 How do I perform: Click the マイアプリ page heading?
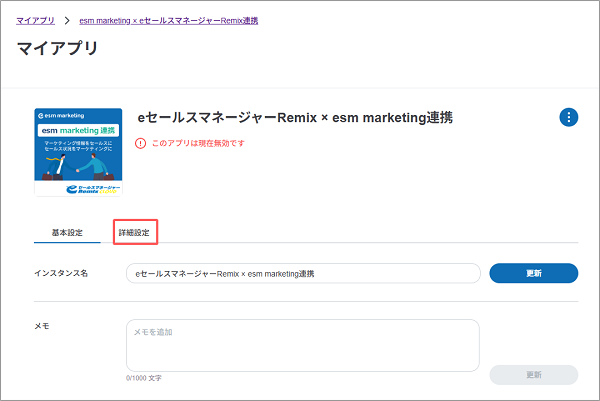tap(57, 48)
